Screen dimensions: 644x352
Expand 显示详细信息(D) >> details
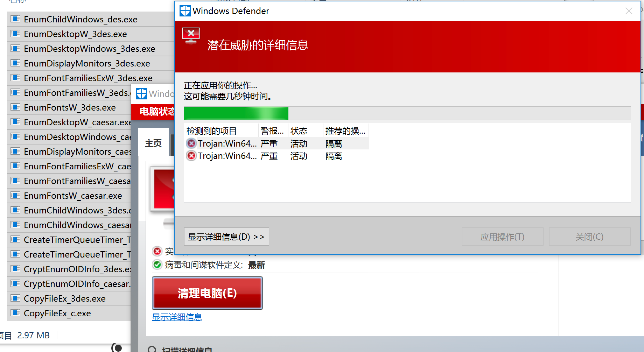[226, 237]
